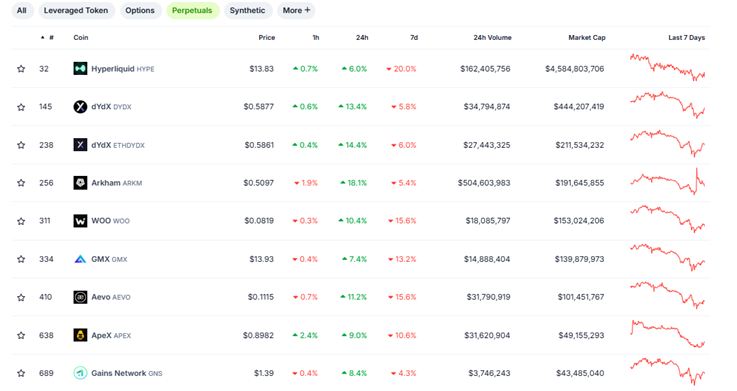Open the Arkham ARKM coin page
This screenshot has width=737, height=391.
[x=117, y=183]
